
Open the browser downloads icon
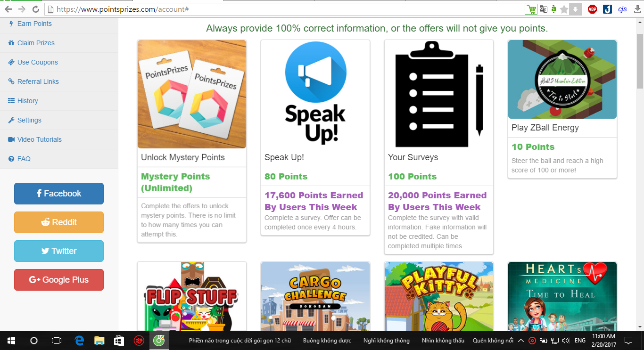636,9
